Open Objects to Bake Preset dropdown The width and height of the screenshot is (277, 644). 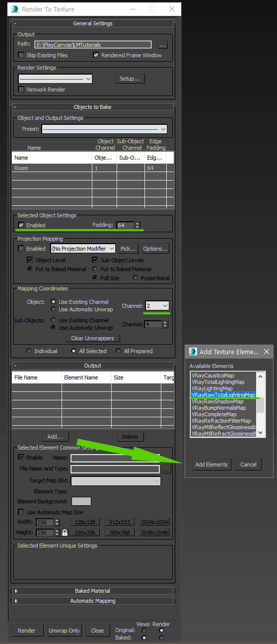104,129
